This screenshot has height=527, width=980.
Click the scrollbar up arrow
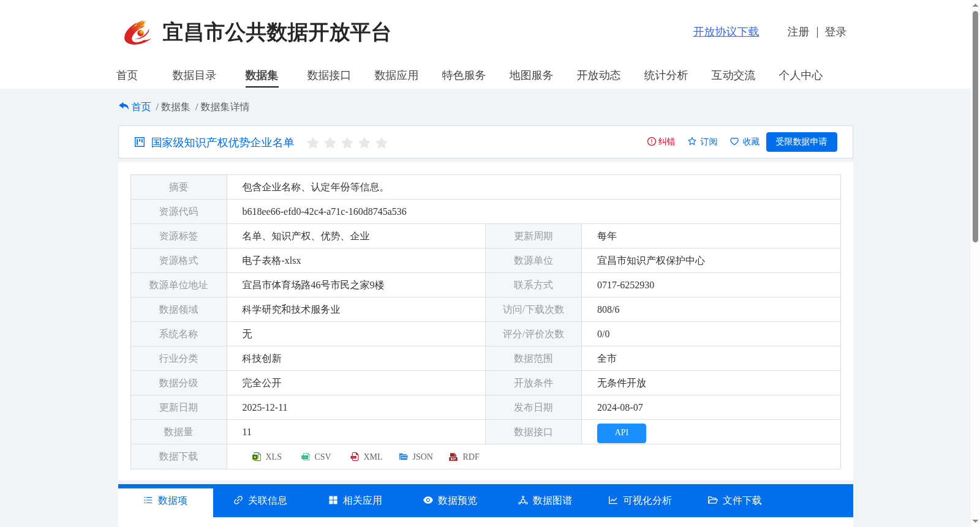click(975, 5)
